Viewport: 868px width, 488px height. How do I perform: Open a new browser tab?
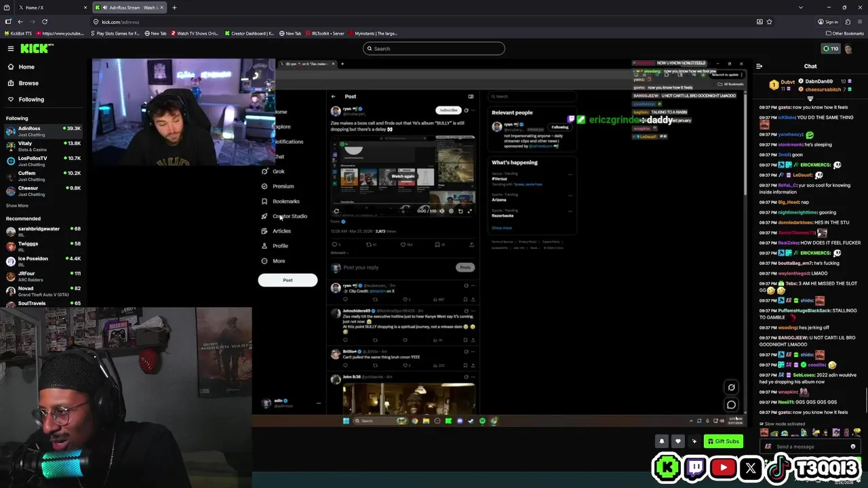[x=174, y=7]
